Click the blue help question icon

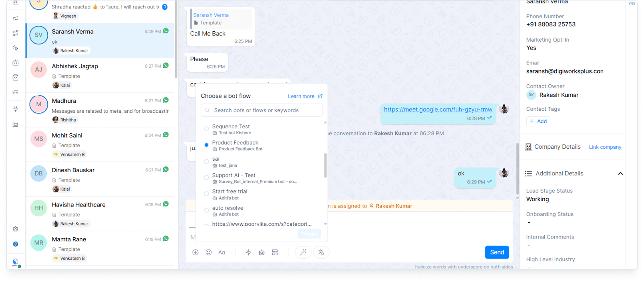tap(16, 244)
